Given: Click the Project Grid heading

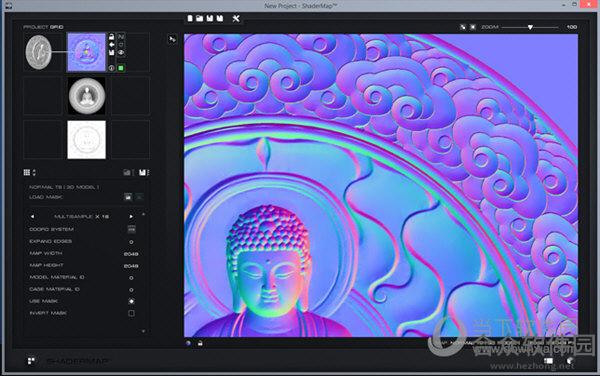Looking at the screenshot, I should 43,27.
